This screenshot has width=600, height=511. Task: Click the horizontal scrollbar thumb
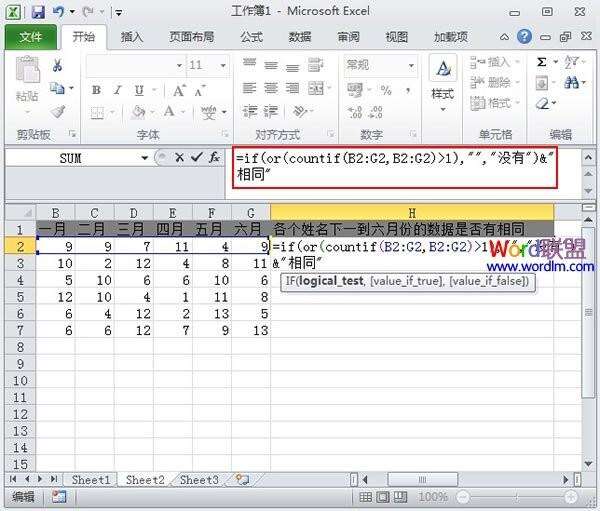click(x=422, y=479)
